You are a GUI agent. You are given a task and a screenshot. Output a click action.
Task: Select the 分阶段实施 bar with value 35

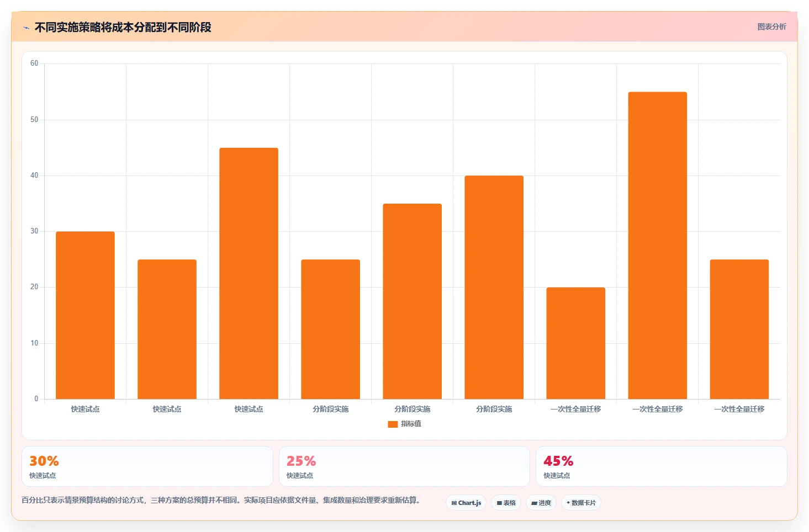tap(412, 301)
